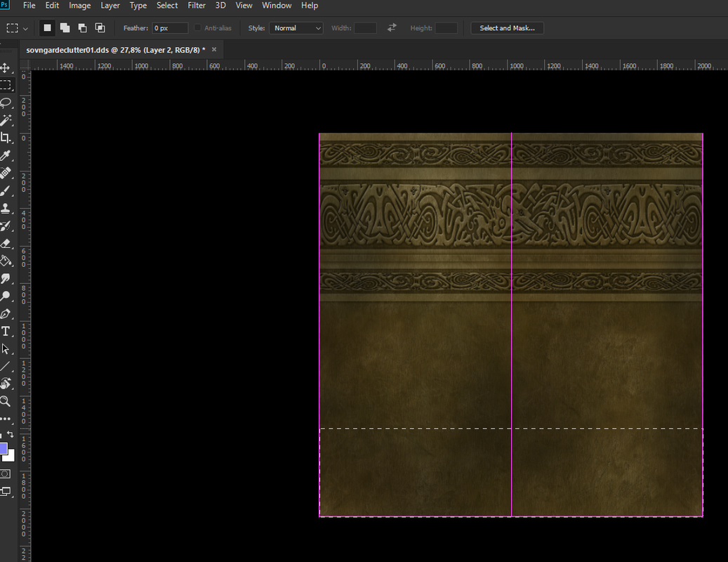Change screen mode button
Screen dimensions: 728x562
(6, 492)
